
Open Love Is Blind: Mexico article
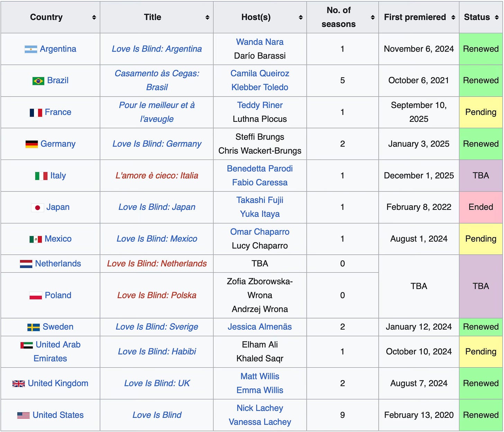[157, 238]
